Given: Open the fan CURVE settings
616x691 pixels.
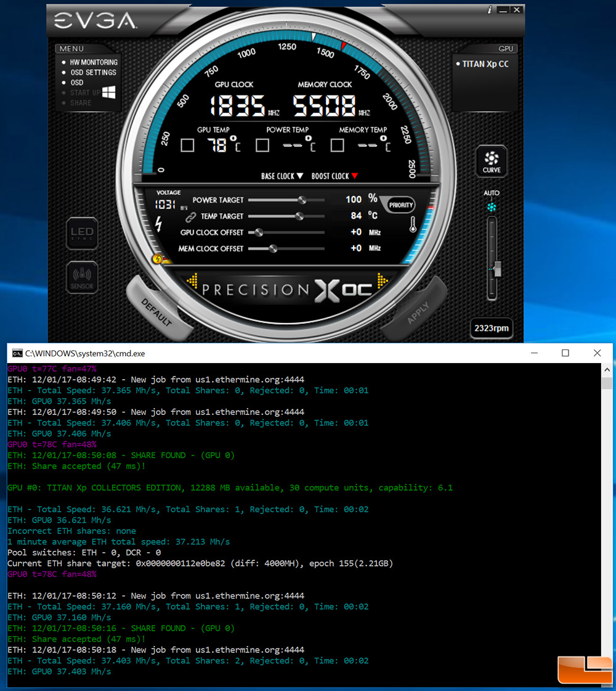Looking at the screenshot, I should pyautogui.click(x=492, y=162).
